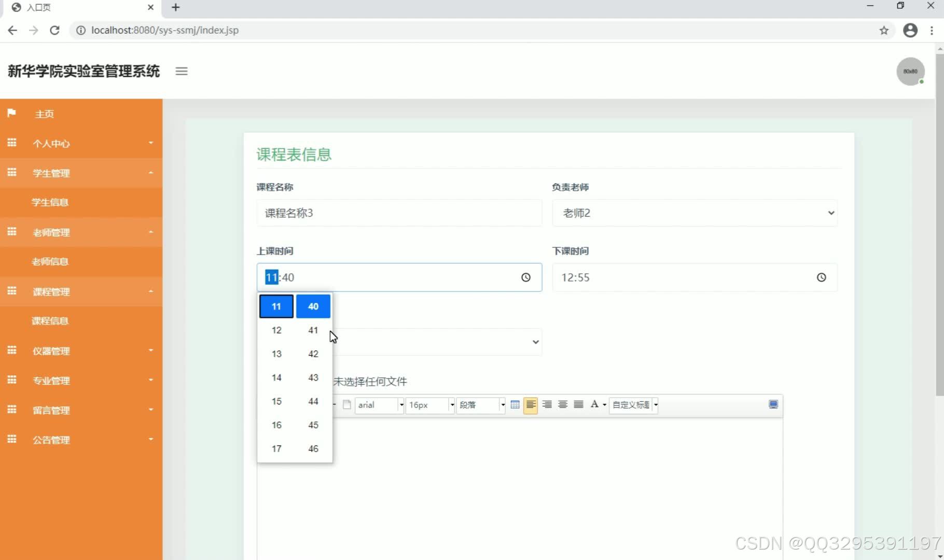Click the browser forward arrow
This screenshot has width=944, height=560.
[34, 30]
